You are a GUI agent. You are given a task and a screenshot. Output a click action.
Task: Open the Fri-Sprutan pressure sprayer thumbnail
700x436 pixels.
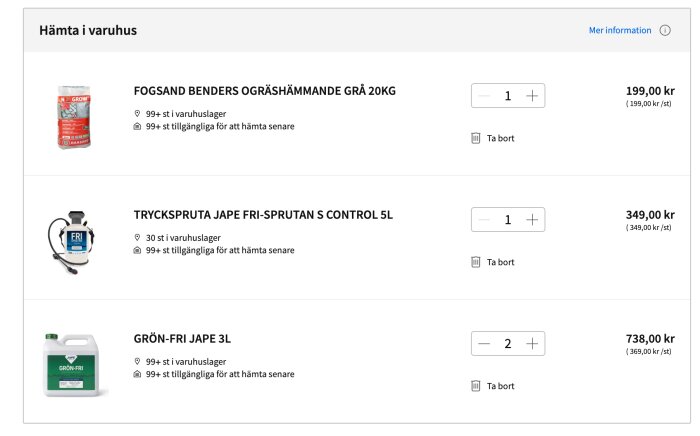[x=71, y=242]
